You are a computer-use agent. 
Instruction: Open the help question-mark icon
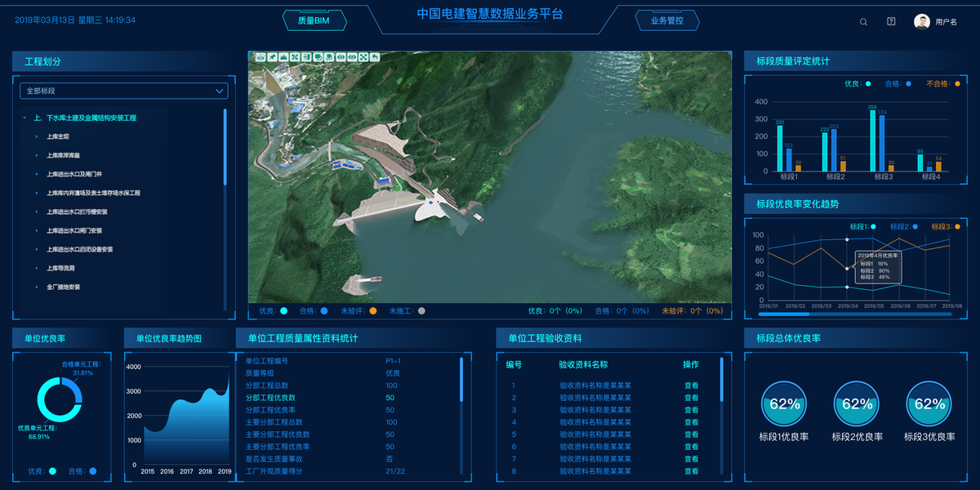coord(891,21)
